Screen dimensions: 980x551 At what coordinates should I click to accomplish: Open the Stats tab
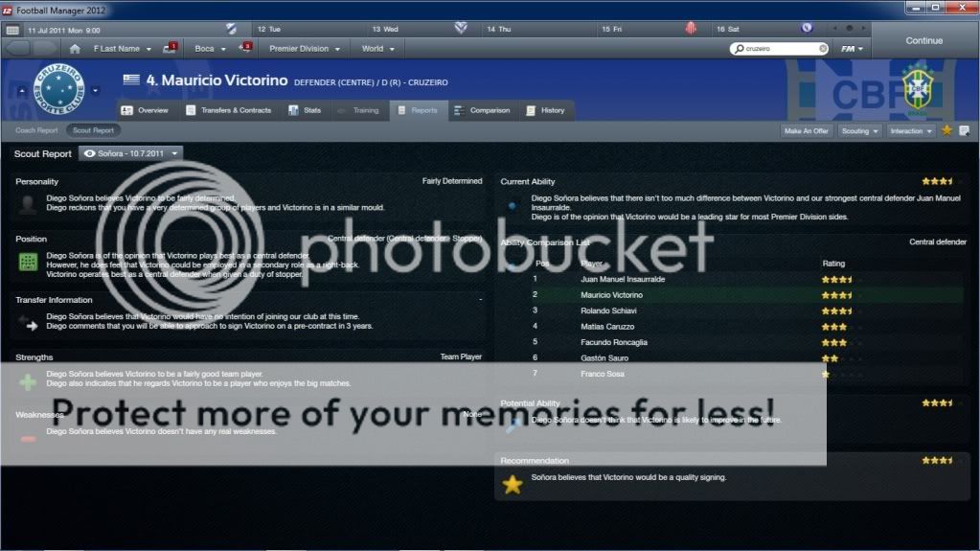305,111
